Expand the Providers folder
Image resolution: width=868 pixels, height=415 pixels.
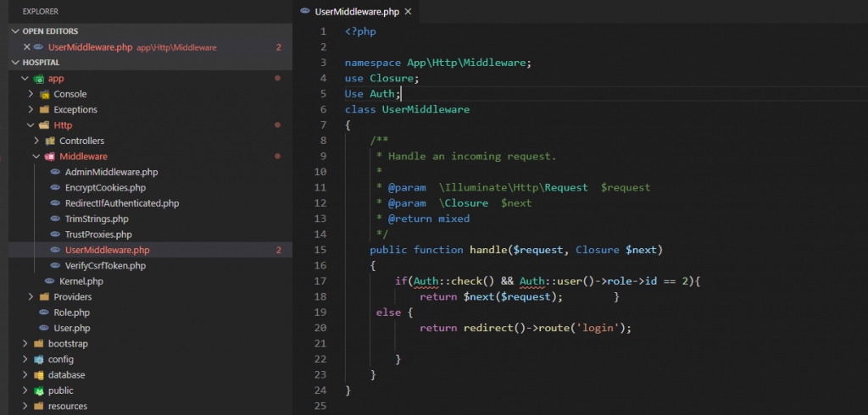31,297
